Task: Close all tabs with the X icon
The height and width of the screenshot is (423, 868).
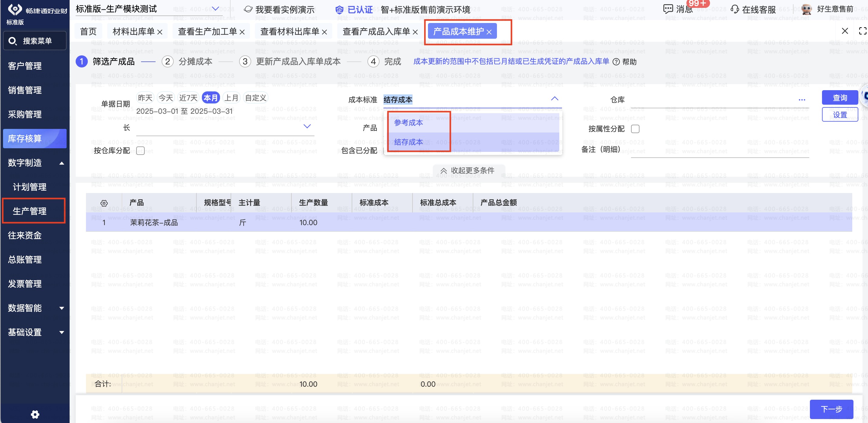Action: (x=845, y=31)
